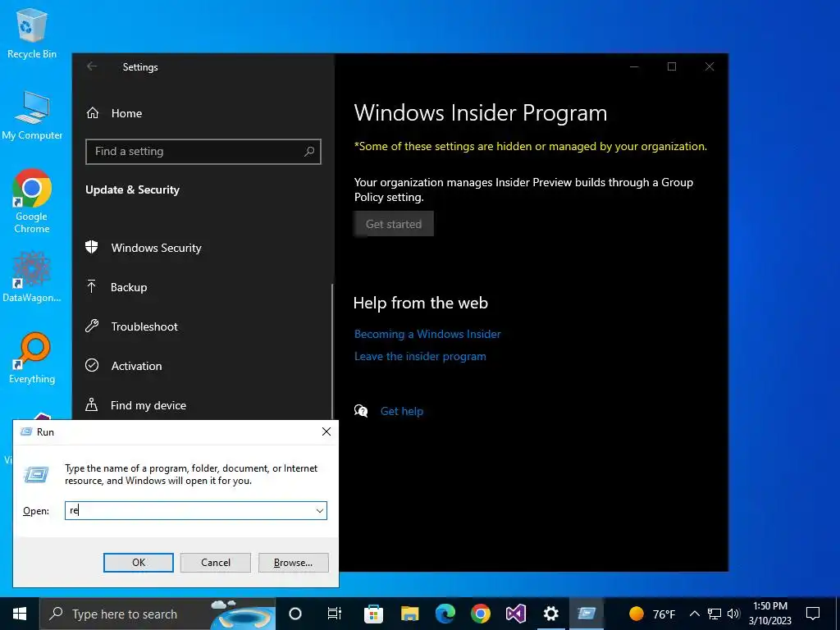This screenshot has height=630, width=840.
Task: Switch to Settings gear on taskbar
Action: pyautogui.click(x=550, y=614)
